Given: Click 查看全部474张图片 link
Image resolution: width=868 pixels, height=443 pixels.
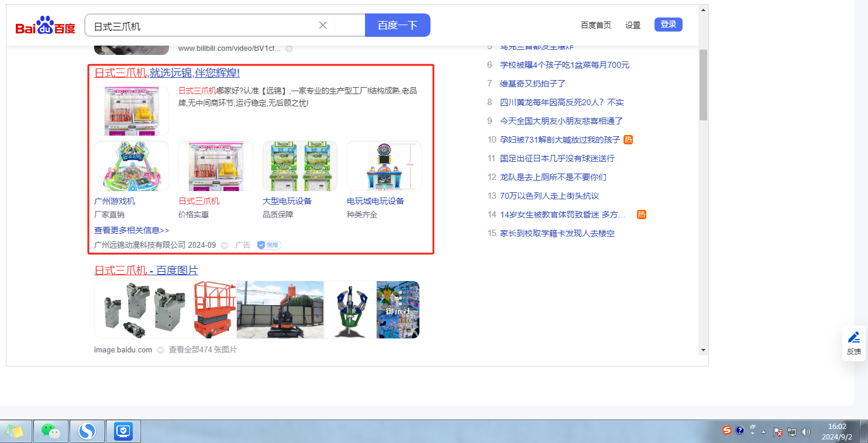Looking at the screenshot, I should [203, 350].
